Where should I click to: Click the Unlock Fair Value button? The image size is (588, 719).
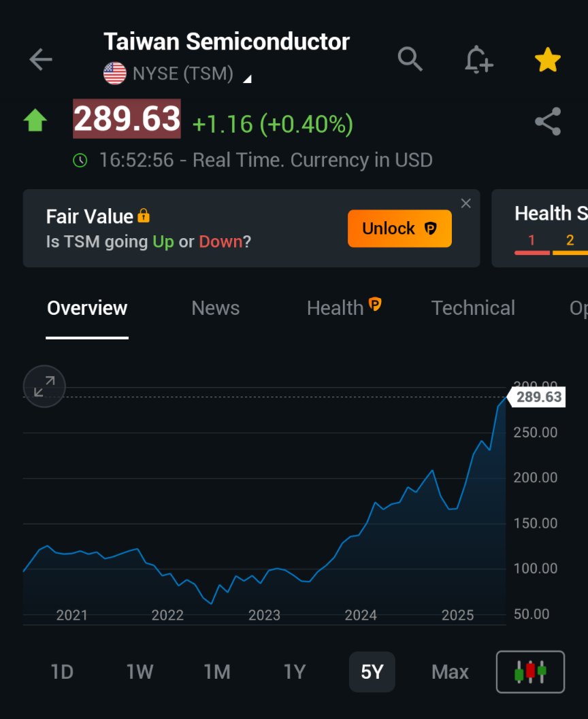click(399, 229)
